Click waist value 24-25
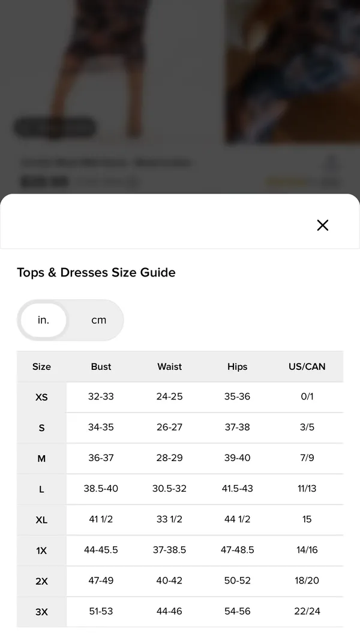The width and height of the screenshot is (360, 644). 169,397
